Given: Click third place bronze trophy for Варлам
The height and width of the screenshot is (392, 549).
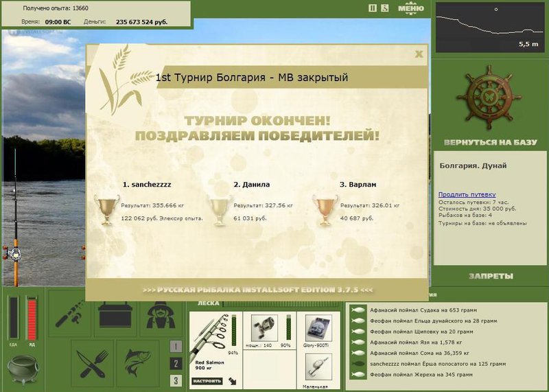Looking at the screenshot, I should pos(325,210).
